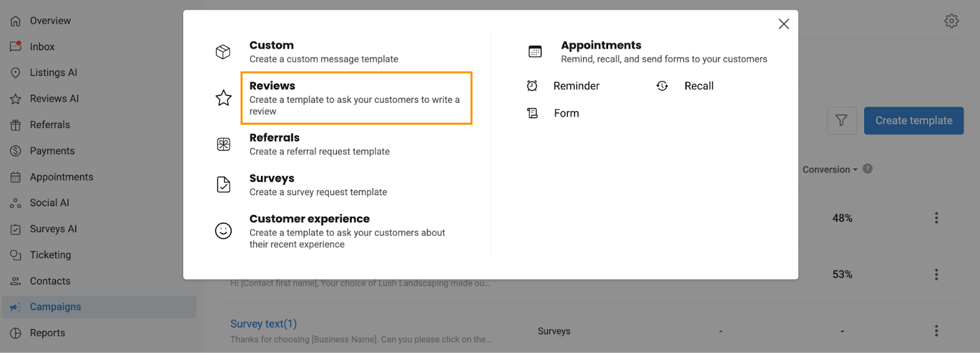
Task: Open the Survey text(1) template link
Action: (x=263, y=324)
